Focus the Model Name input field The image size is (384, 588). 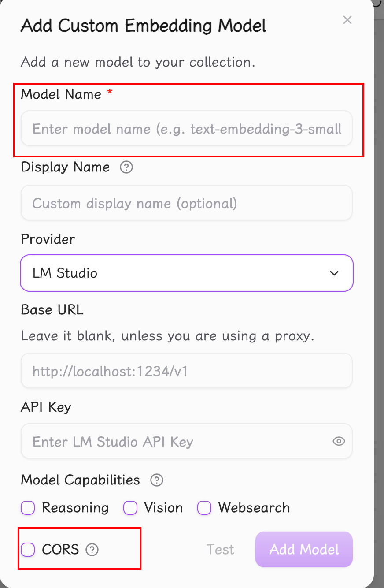[187, 128]
